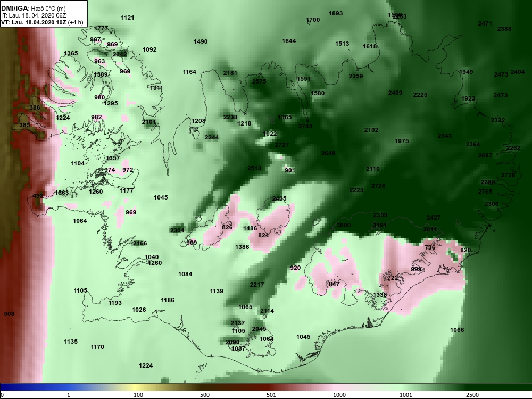
Task: Click the map value 2137
Action: [x=237, y=323]
